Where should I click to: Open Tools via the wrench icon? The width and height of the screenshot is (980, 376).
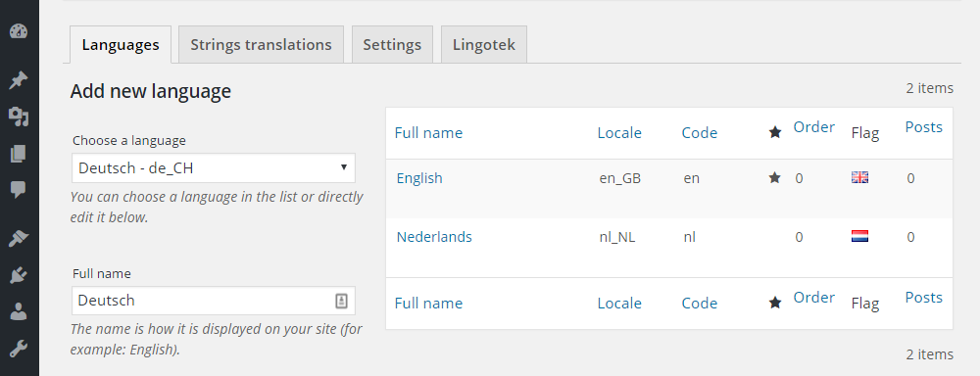tap(19, 350)
